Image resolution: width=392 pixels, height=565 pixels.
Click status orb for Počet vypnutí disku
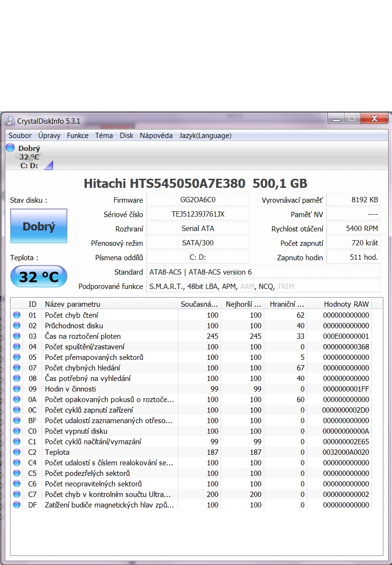[x=17, y=431]
